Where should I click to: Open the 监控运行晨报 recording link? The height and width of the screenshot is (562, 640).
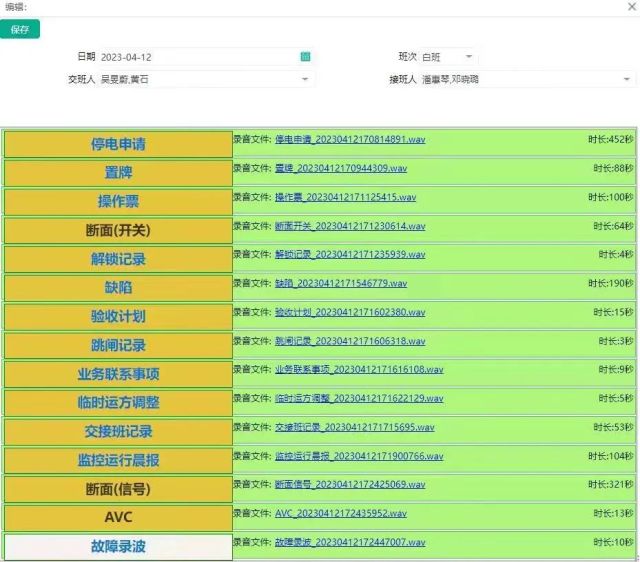[358, 456]
